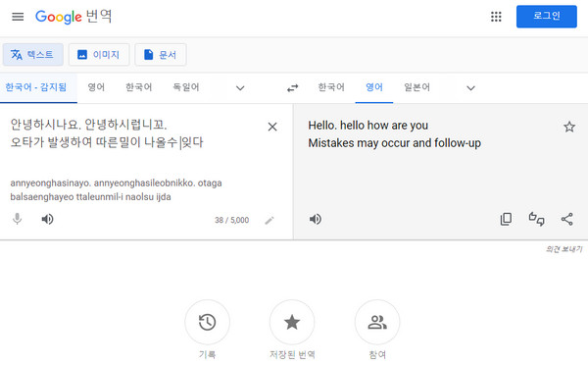
Task: Click the 의견 보내기 feedback link
Action: pyautogui.click(x=563, y=249)
